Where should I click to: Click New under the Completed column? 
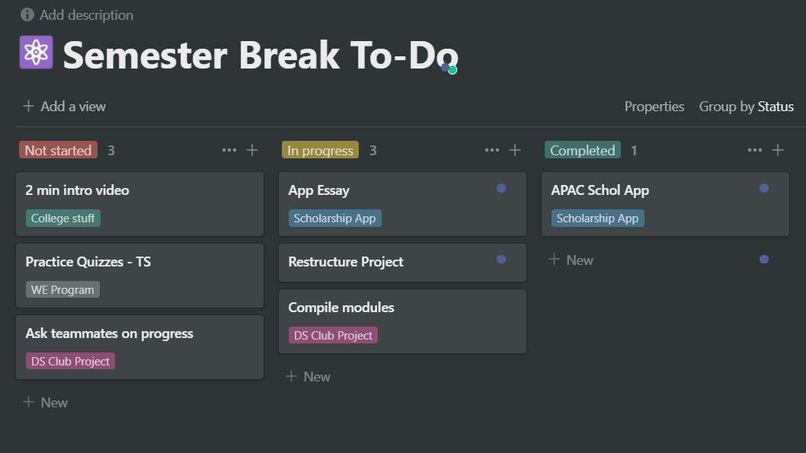click(x=571, y=260)
